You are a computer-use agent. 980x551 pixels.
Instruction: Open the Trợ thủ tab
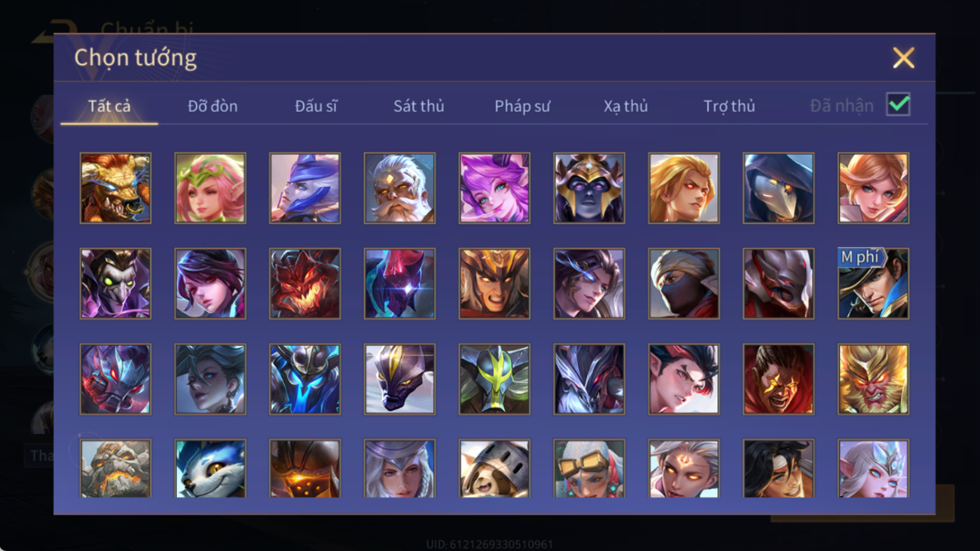click(730, 106)
